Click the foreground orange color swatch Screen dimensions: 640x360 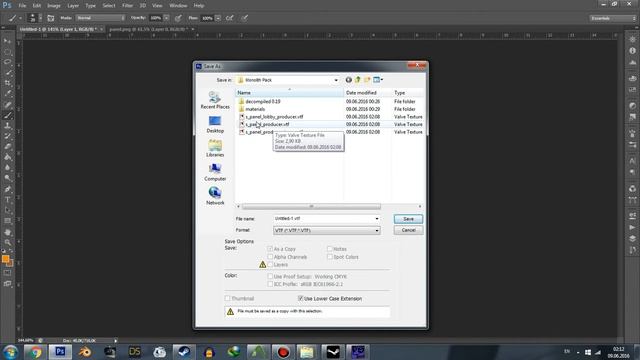[x=5, y=259]
